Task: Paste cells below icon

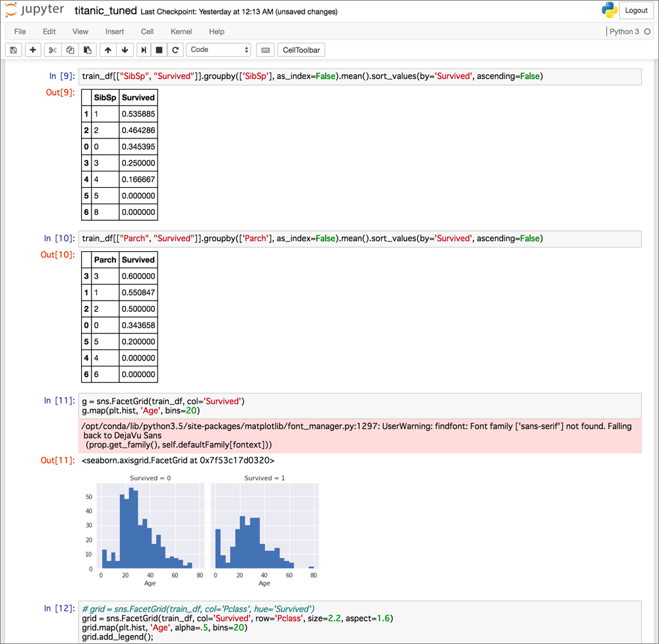Action: [x=88, y=50]
